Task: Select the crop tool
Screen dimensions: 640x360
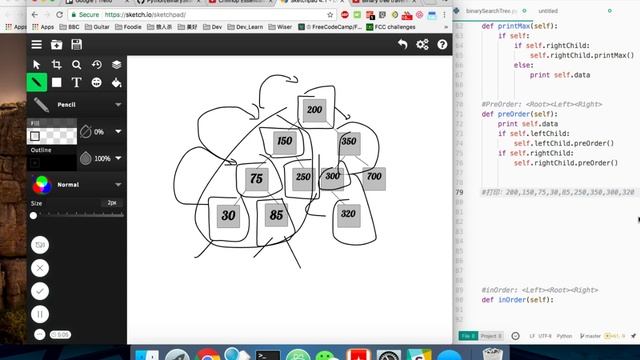Action: 57,64
